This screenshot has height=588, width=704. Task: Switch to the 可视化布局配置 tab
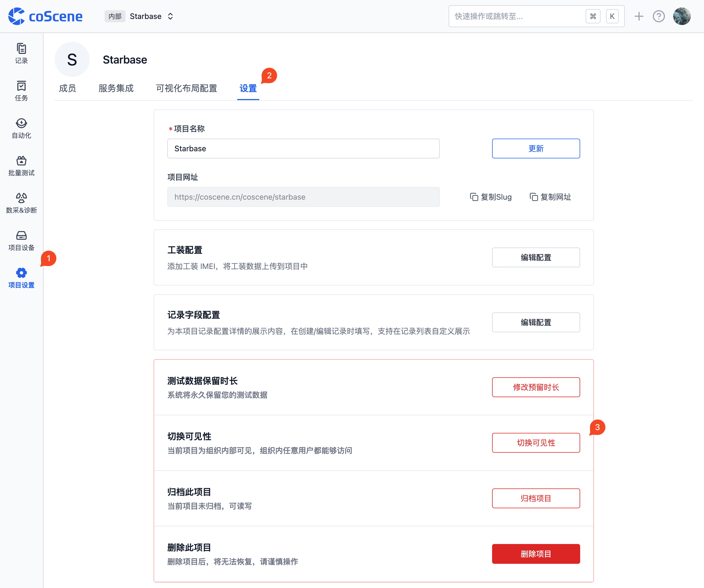pos(186,88)
